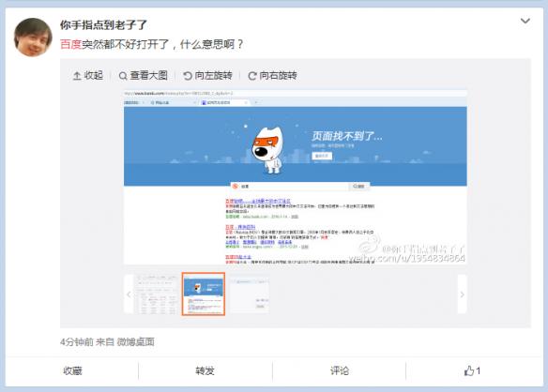Open 查看大图 to view large image
The image size is (548, 392).
(x=144, y=75)
